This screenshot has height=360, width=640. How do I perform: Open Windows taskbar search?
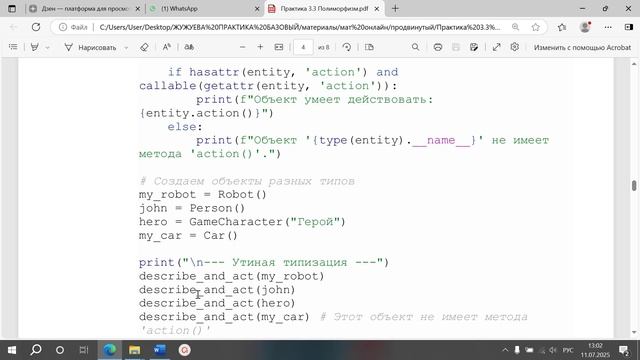coord(36,350)
